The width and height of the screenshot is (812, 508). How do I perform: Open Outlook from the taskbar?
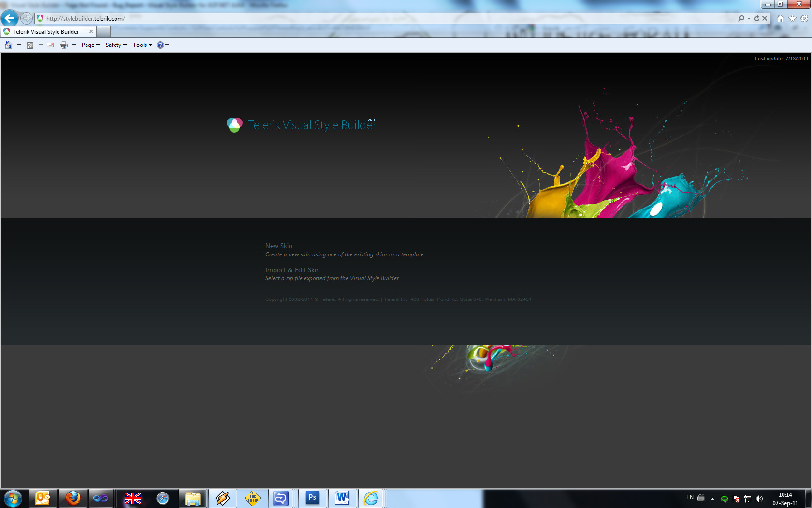[x=43, y=498]
